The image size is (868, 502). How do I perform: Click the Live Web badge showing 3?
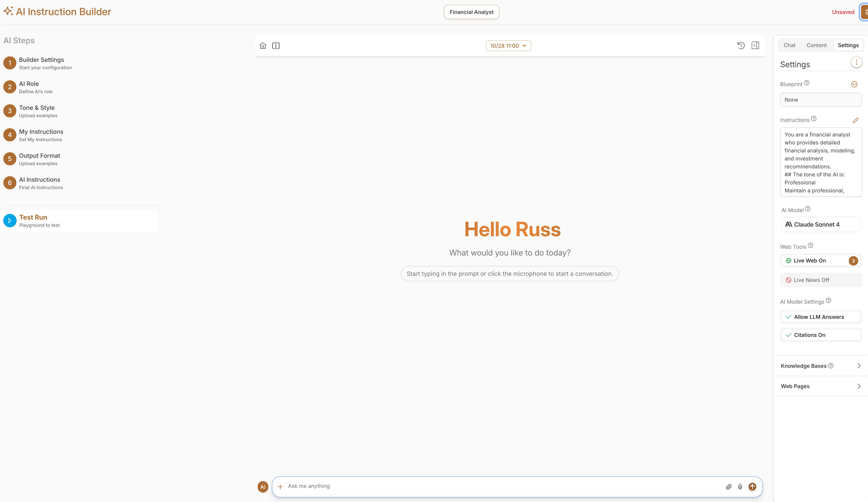(853, 261)
